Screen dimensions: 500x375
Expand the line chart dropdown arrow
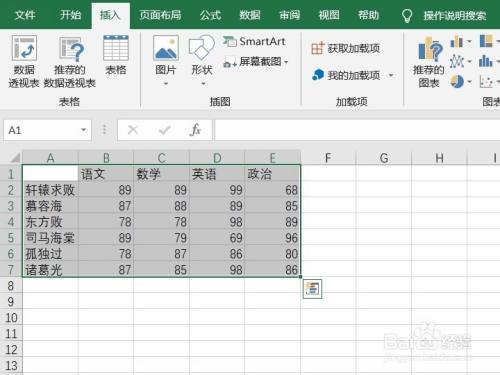[x=469, y=62]
